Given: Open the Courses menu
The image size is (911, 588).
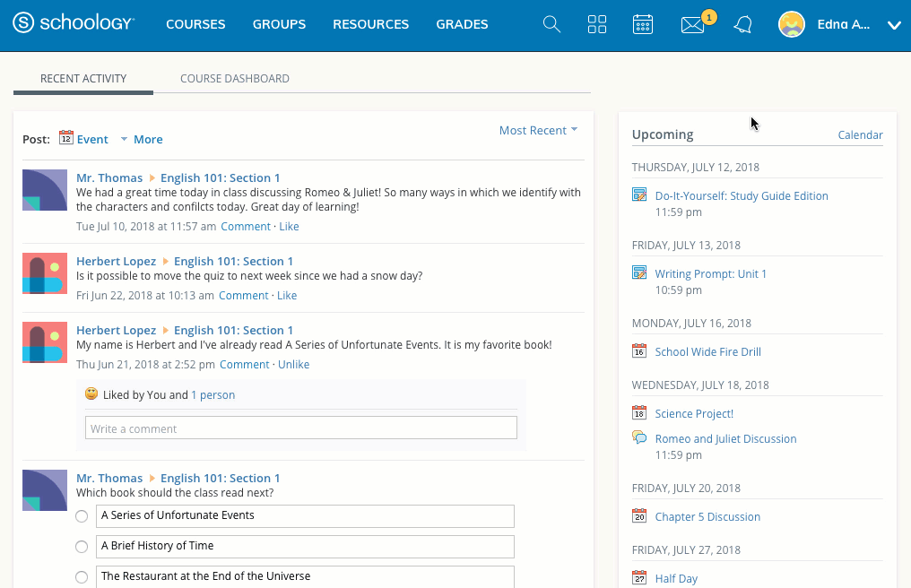Looking at the screenshot, I should coord(195,25).
